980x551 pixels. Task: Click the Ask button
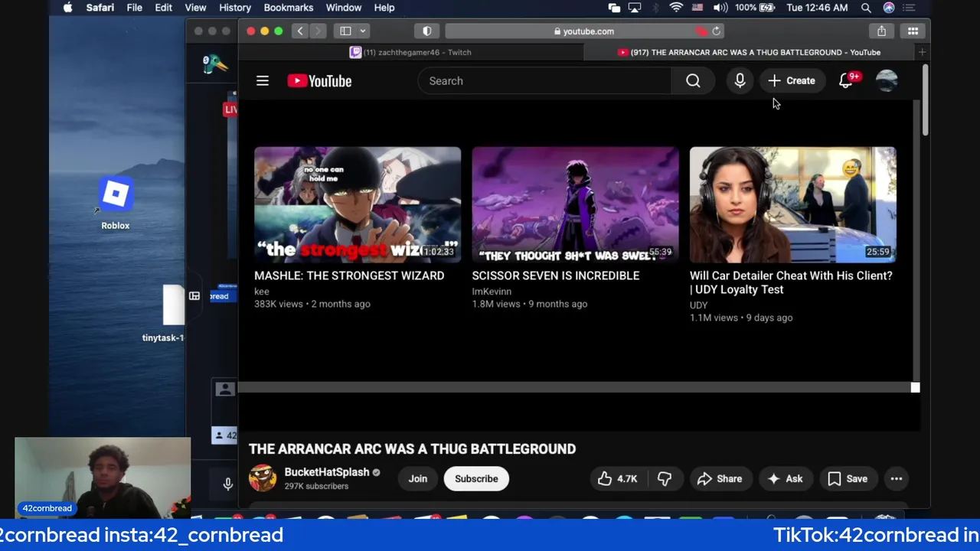(x=786, y=479)
